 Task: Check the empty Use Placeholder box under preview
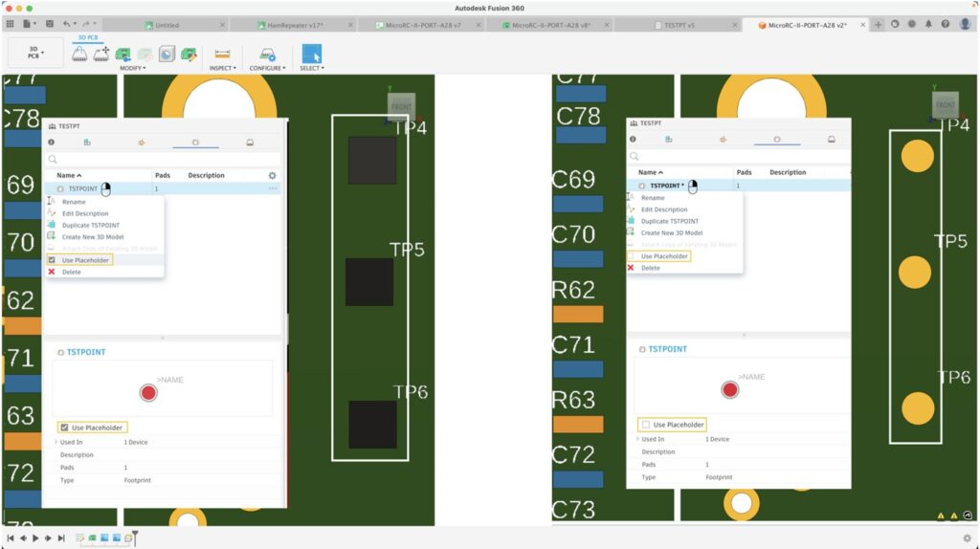[646, 425]
